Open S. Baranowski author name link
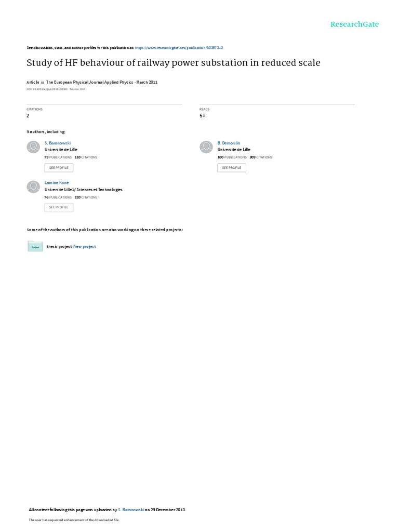The width and height of the screenshot is (399, 532). (x=58, y=143)
